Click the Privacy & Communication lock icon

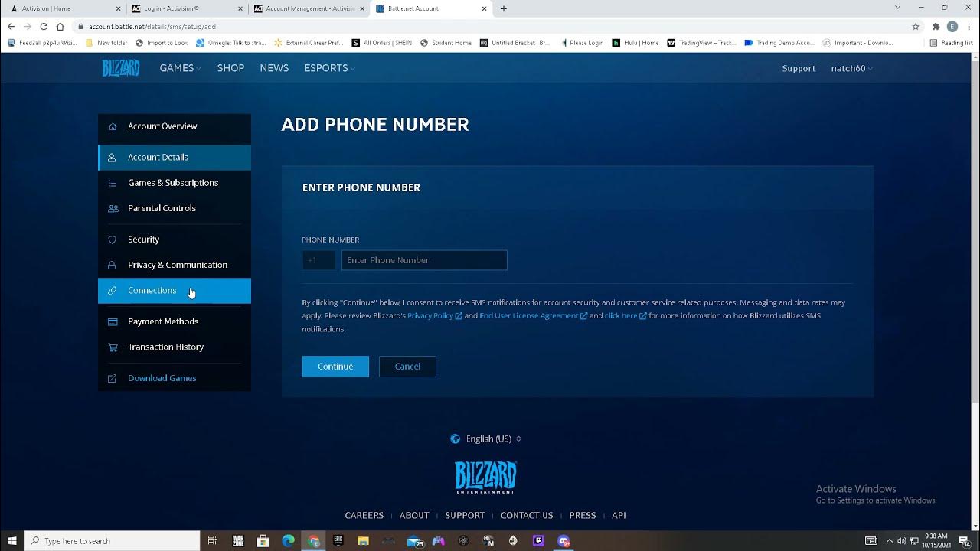coord(113,265)
